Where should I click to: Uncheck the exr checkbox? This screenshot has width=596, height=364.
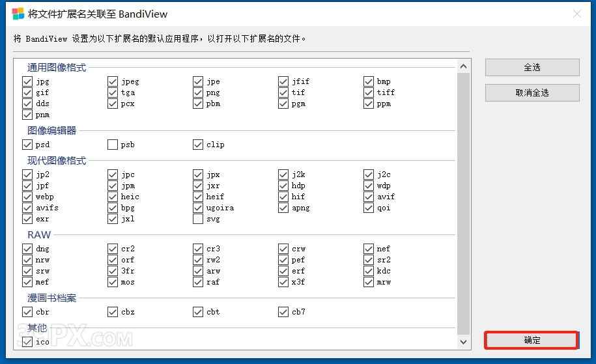(x=27, y=219)
